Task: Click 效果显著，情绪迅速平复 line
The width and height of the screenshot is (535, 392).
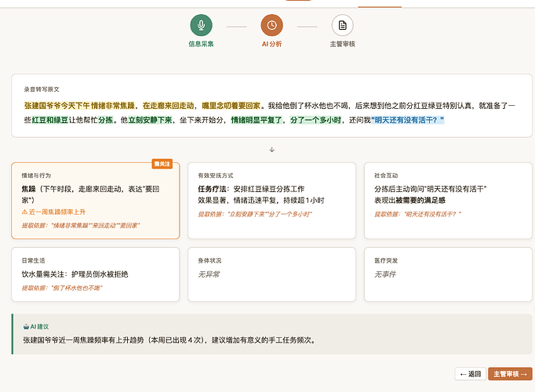Action: tap(261, 200)
